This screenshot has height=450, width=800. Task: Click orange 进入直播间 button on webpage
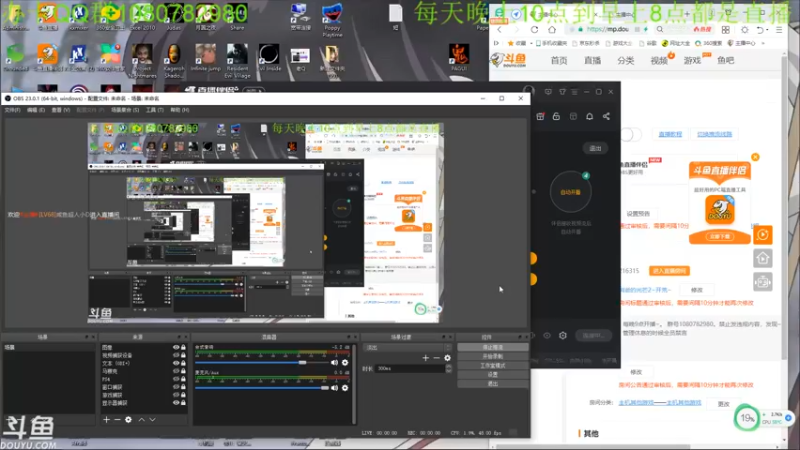(669, 271)
